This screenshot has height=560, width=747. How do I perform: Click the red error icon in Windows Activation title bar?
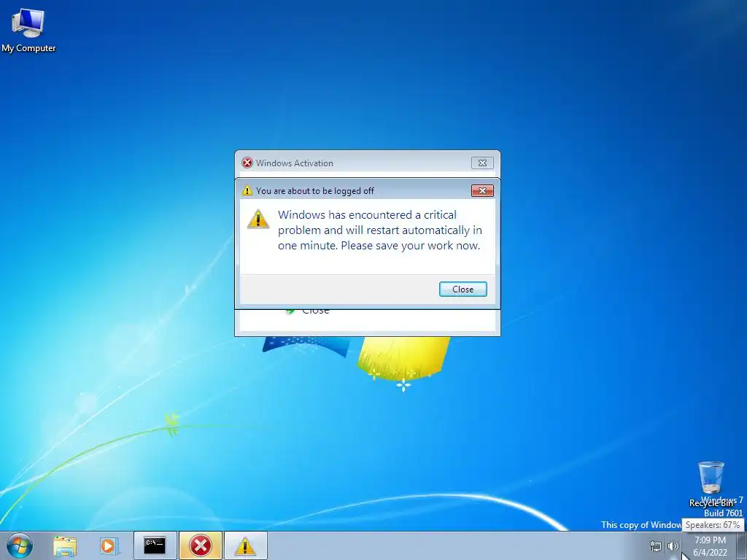point(247,163)
